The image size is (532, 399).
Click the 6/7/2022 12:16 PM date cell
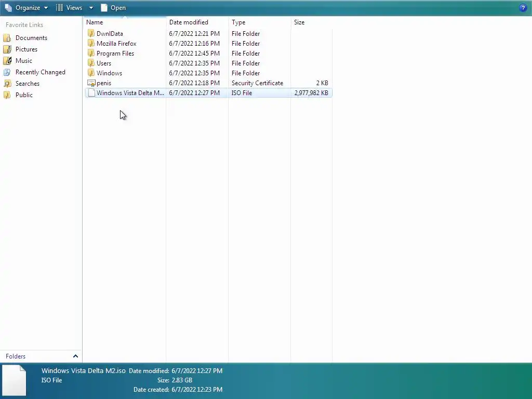(194, 44)
